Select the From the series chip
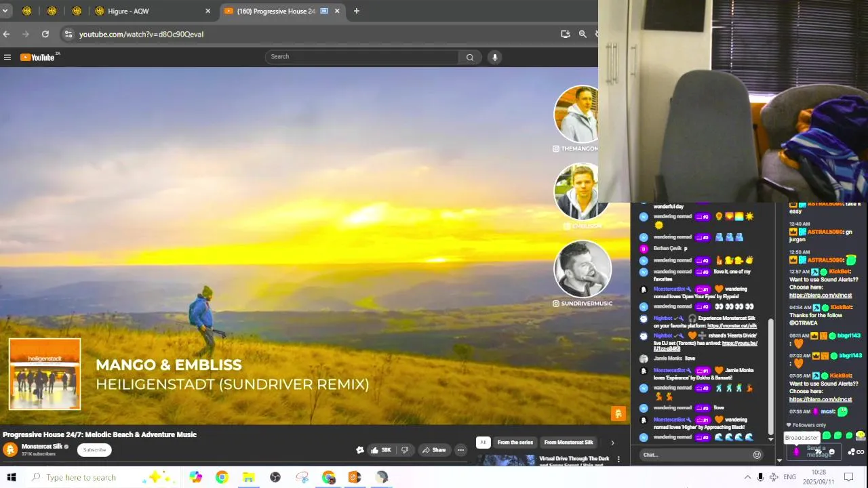The image size is (868, 488). tap(515, 443)
